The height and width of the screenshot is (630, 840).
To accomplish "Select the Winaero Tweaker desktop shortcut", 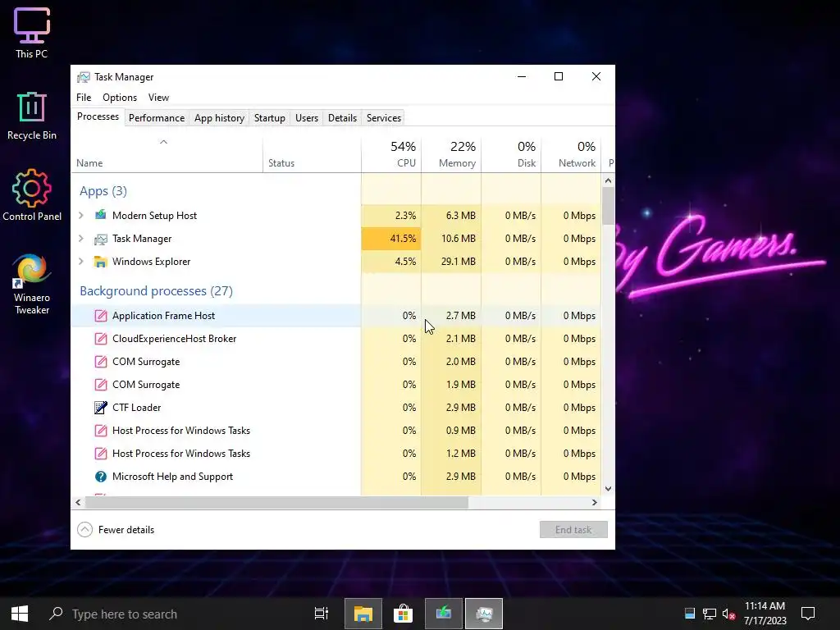I will tap(32, 285).
